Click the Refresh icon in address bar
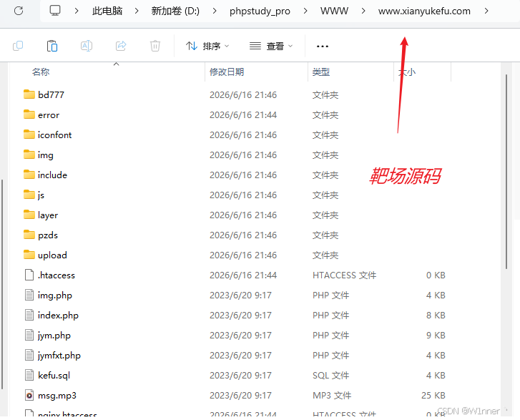Image resolution: width=520 pixels, height=420 pixels. (19, 11)
